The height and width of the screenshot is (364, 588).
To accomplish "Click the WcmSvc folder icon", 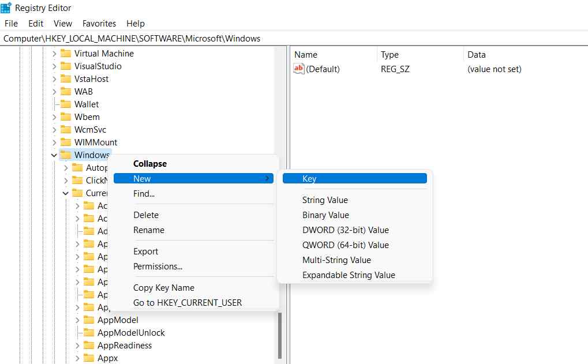I will (x=66, y=130).
